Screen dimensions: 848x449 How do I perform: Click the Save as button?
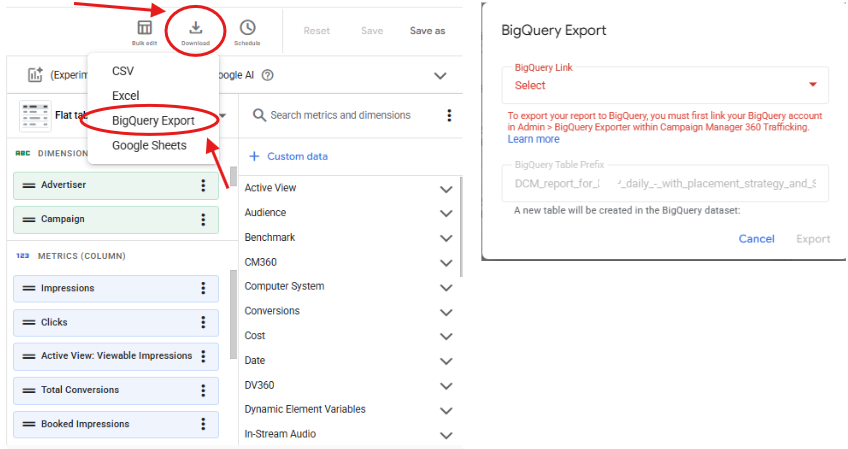tap(427, 31)
